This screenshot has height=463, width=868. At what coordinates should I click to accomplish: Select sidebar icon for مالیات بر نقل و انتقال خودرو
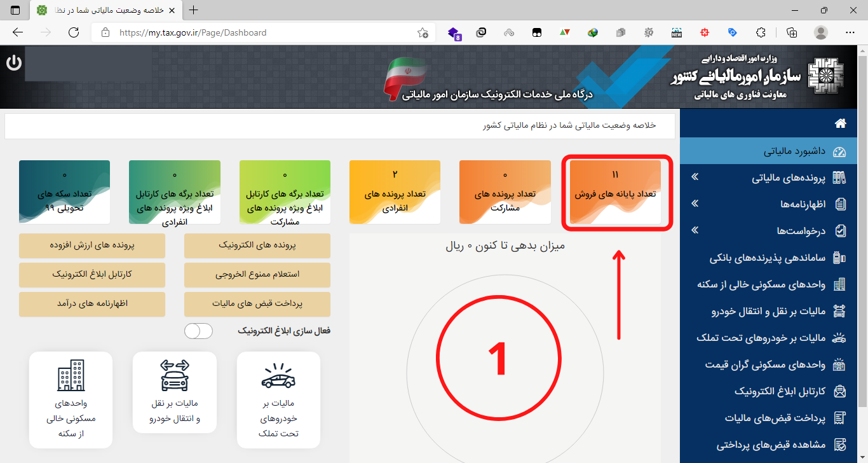(840, 311)
